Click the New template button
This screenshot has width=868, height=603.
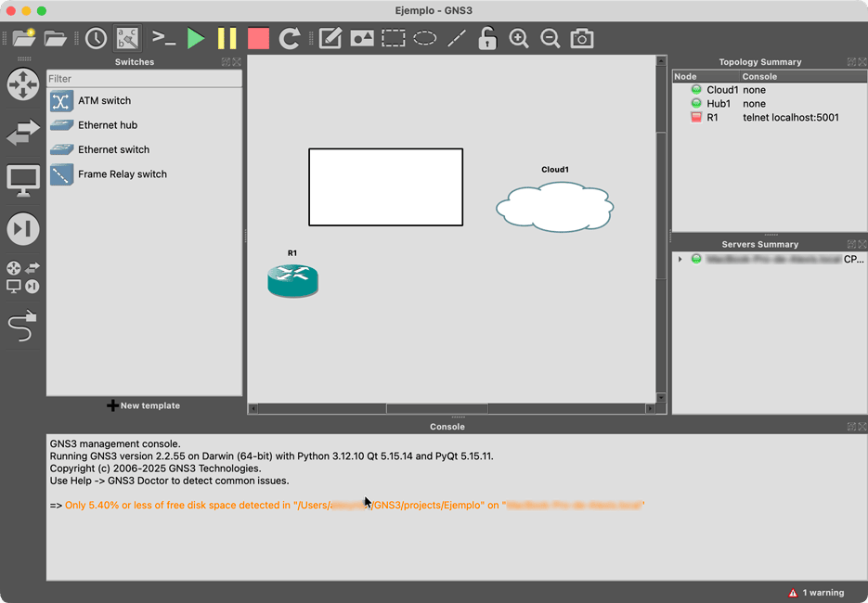click(144, 405)
